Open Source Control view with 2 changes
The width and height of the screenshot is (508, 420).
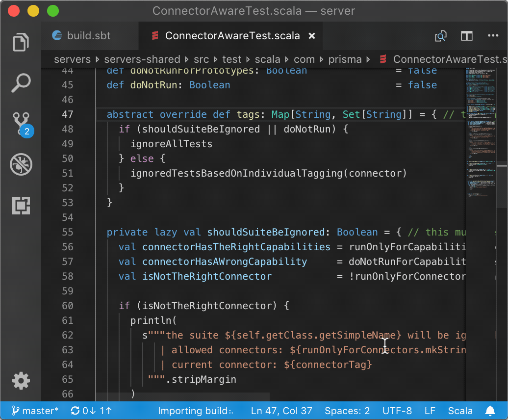pos(22,124)
